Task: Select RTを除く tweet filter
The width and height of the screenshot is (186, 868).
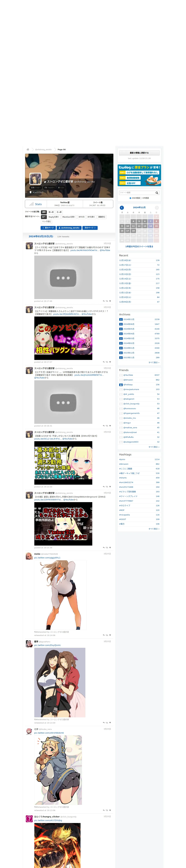Action: [92, 217]
